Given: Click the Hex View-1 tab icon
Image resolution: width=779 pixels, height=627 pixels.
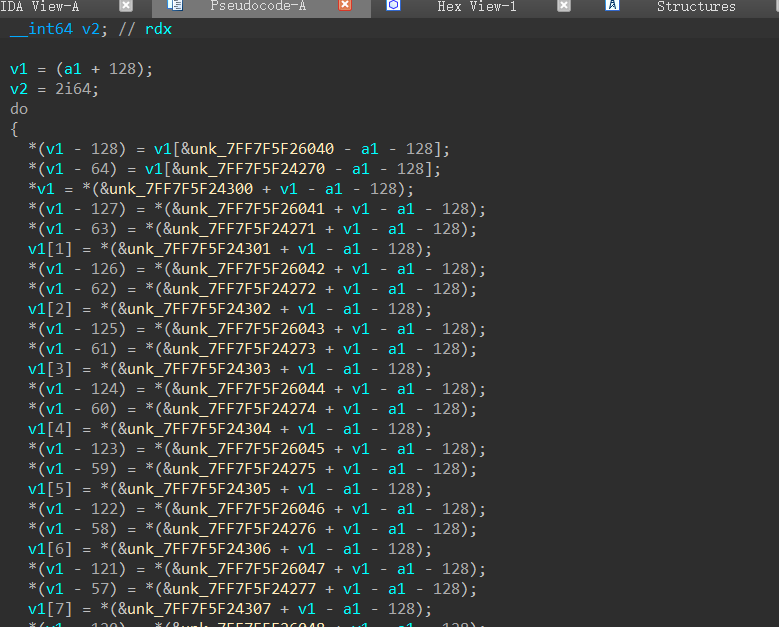Looking at the screenshot, I should (394, 6).
